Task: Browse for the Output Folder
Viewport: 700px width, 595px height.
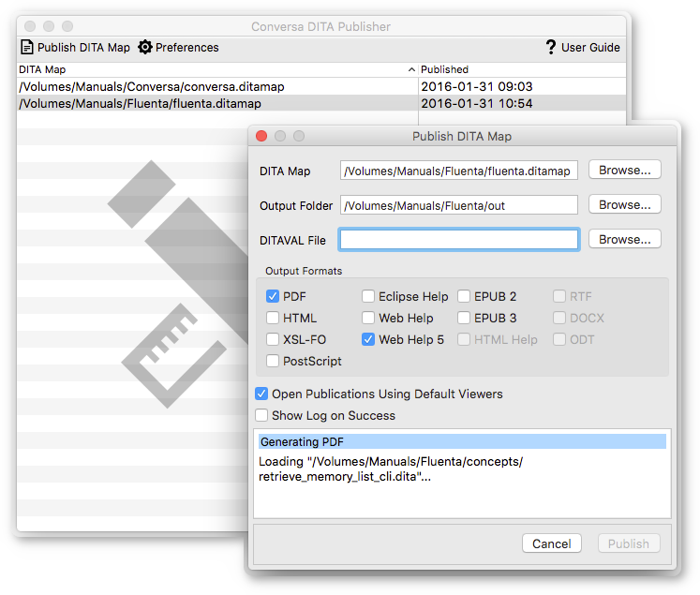Action: click(x=624, y=204)
